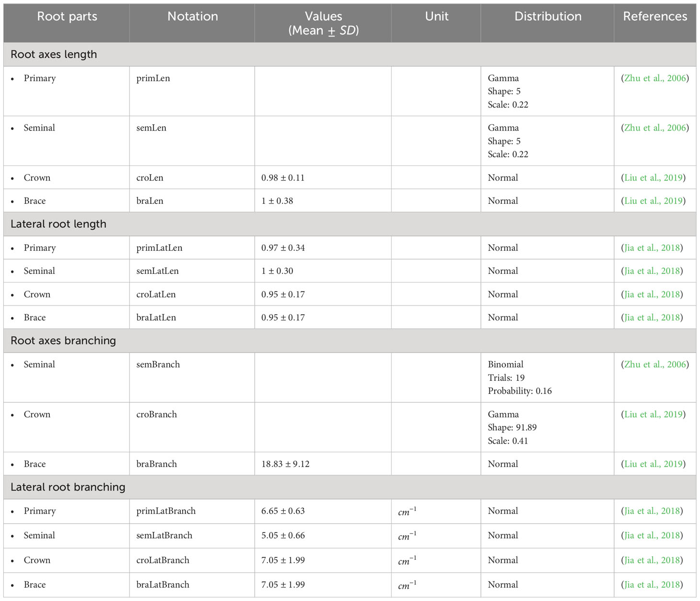700x601 pixels.
Task: Open the Zhu et al., 2006 reference in primLen row
Action: [655, 78]
